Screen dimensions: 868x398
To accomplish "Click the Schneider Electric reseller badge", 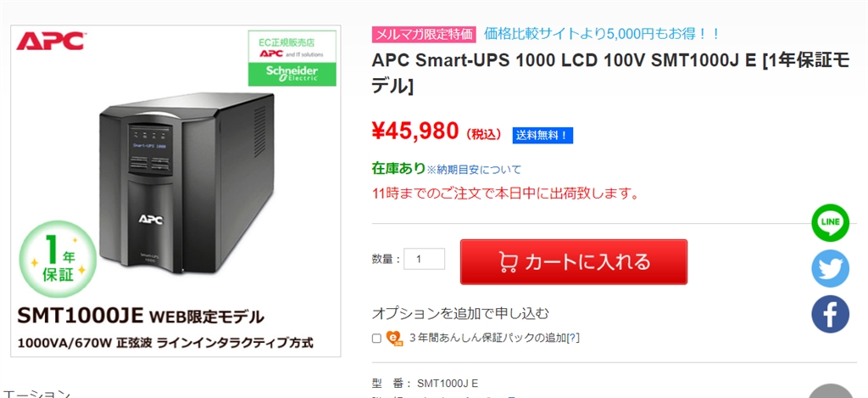I will click(292, 59).
